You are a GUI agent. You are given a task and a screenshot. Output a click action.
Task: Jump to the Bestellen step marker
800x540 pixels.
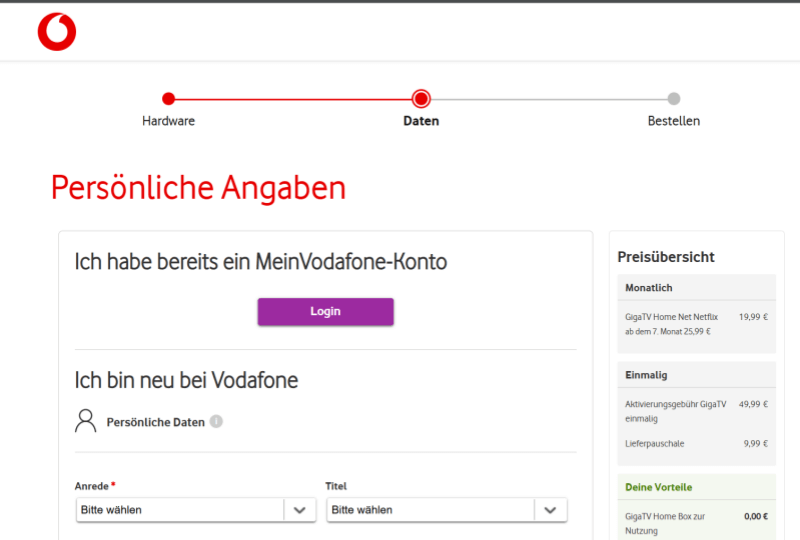pyautogui.click(x=673, y=99)
